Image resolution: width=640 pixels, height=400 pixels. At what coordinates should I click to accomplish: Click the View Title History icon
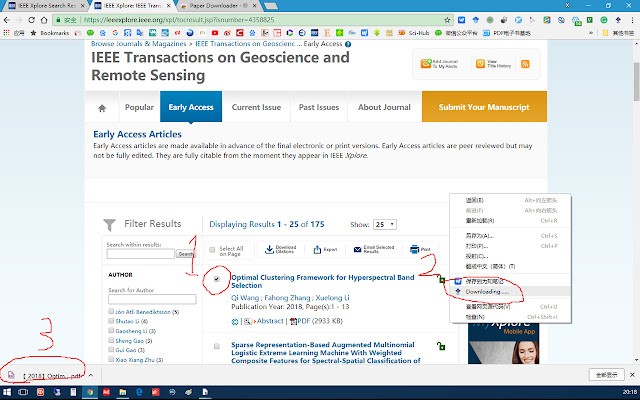pyautogui.click(x=480, y=64)
